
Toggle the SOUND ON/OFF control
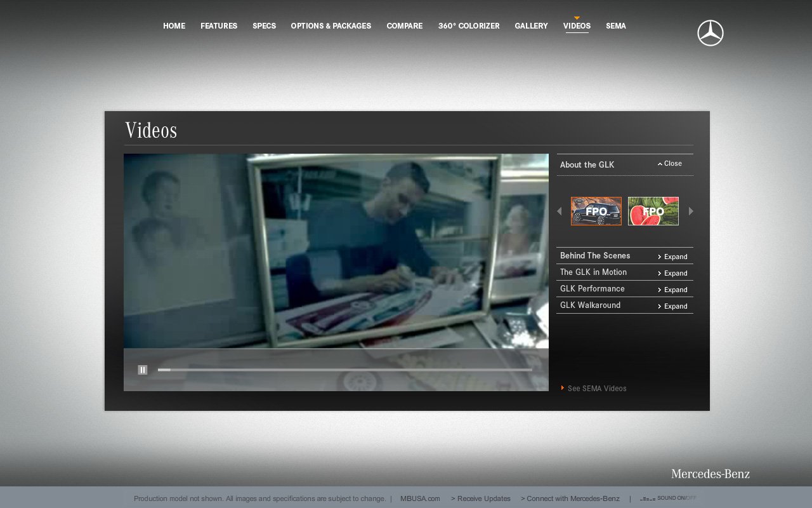tap(668, 498)
